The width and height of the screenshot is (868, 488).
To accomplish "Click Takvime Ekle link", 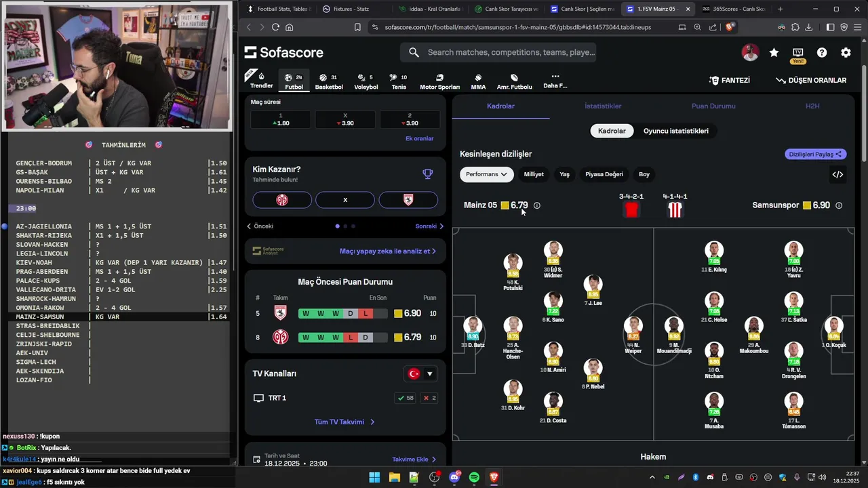I will 414,460.
